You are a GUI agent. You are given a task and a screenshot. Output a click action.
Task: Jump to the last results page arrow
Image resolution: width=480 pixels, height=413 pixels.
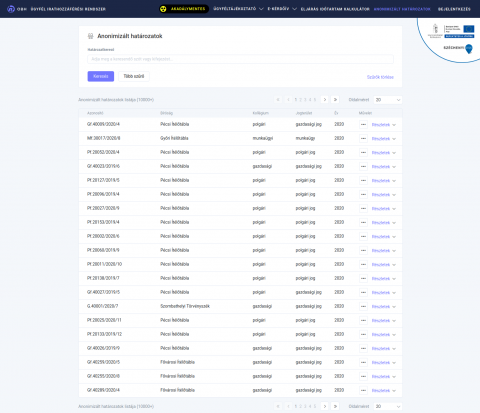[x=335, y=100]
